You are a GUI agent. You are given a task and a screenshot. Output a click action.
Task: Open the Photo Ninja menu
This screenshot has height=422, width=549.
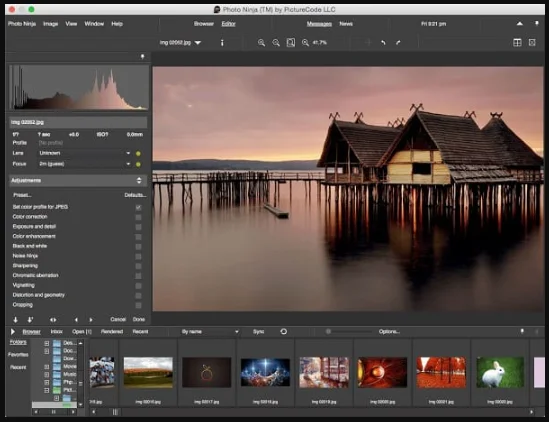coord(22,24)
